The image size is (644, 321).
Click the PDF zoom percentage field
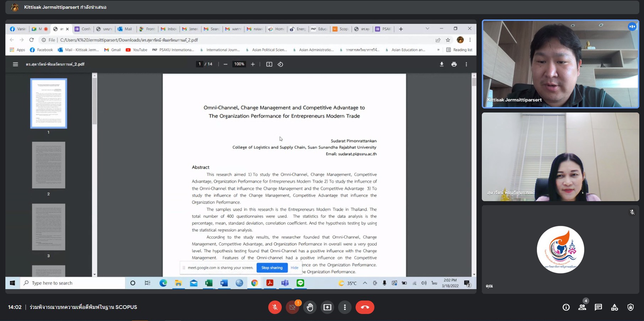click(239, 64)
